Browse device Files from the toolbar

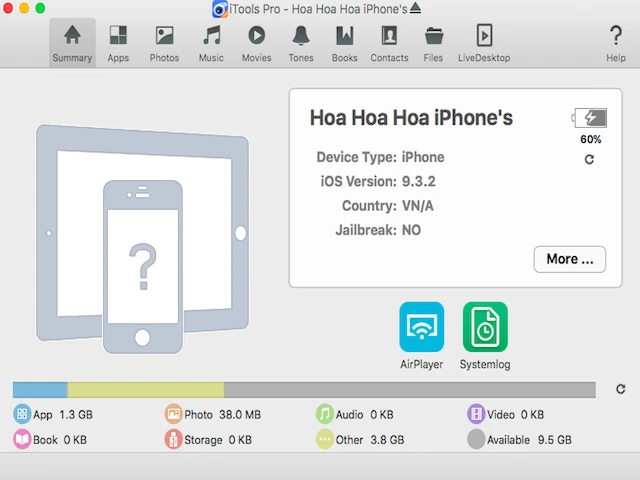433,43
